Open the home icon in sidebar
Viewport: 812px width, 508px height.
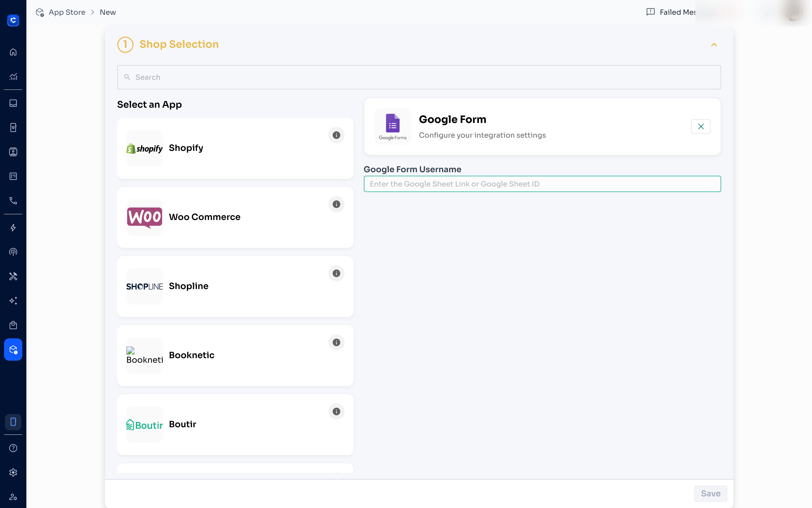13,52
